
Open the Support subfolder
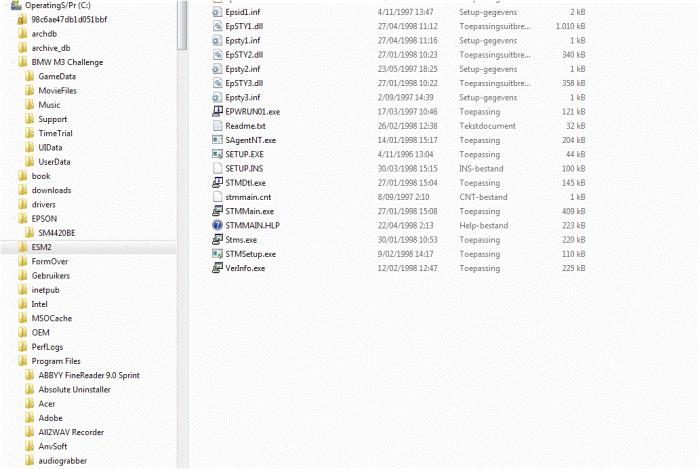pos(53,119)
